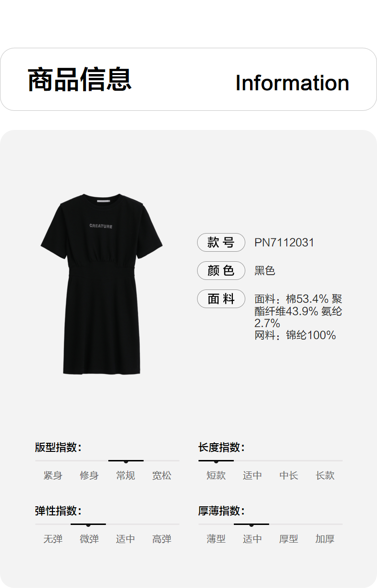Choose 长款 length option
The height and width of the screenshot is (588, 377).
[x=325, y=476]
